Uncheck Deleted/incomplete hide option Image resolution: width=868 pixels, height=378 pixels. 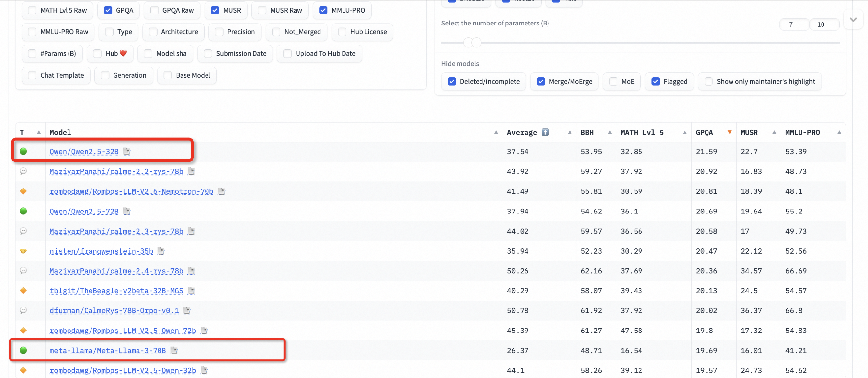[x=452, y=82]
